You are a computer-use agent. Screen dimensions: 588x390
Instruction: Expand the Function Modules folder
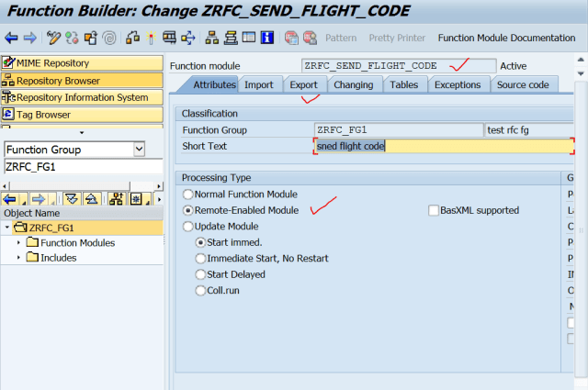18,243
